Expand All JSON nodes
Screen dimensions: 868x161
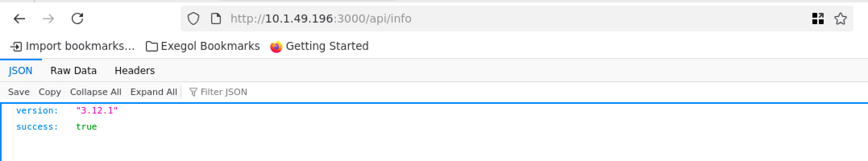pos(154,92)
